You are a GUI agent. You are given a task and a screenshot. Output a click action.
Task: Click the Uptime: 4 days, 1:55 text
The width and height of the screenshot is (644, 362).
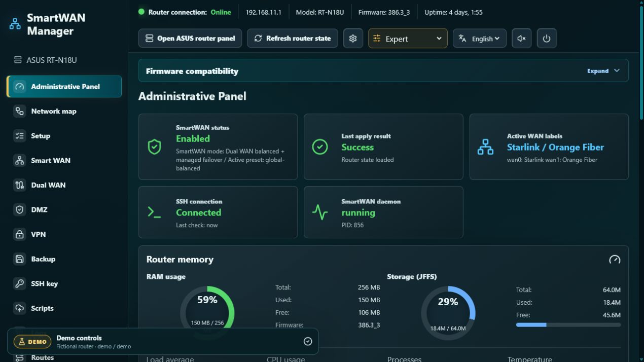point(453,12)
